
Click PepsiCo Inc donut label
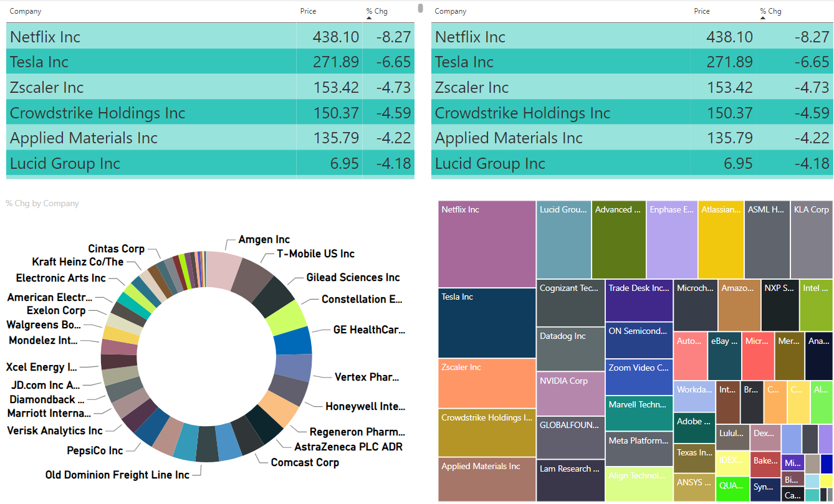[95, 450]
